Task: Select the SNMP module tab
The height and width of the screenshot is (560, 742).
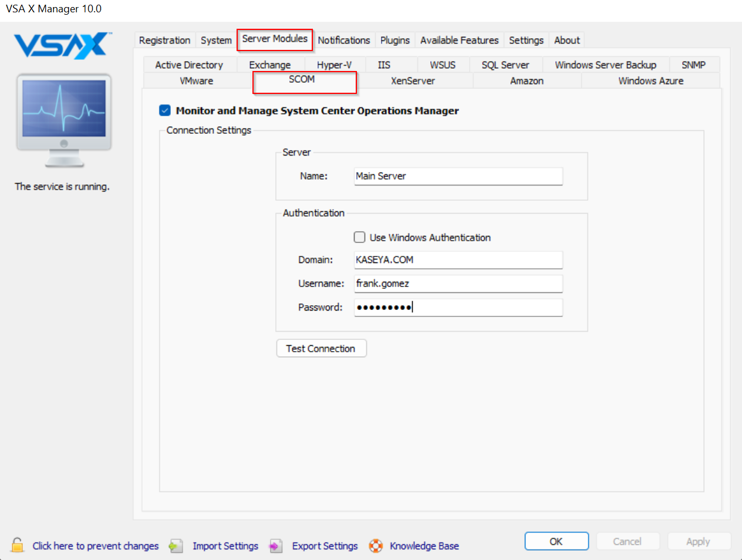Action: coord(693,65)
